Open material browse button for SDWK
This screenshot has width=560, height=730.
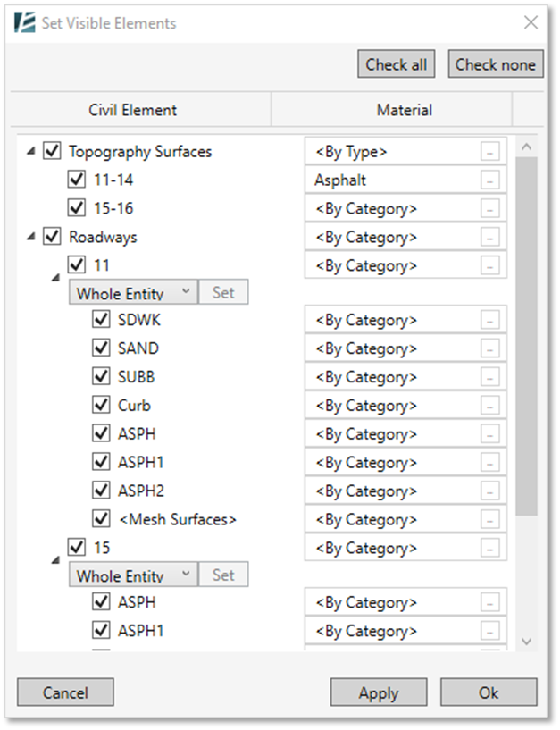[489, 320]
